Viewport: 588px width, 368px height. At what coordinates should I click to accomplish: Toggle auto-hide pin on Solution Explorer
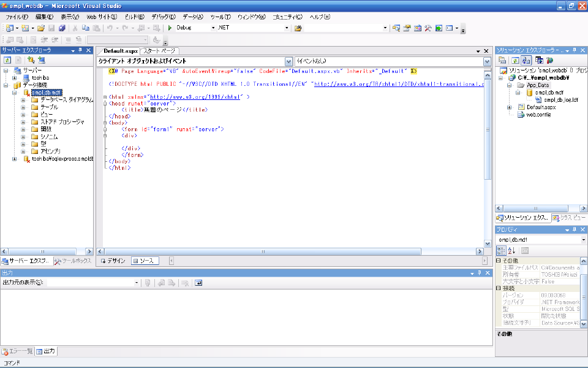575,50
